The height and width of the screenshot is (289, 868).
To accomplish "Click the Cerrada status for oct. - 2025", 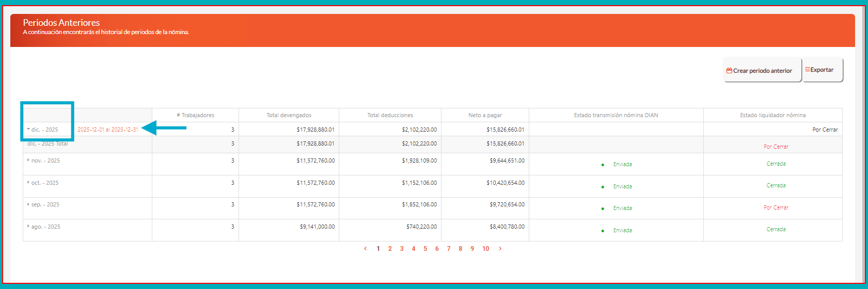I will click(776, 185).
